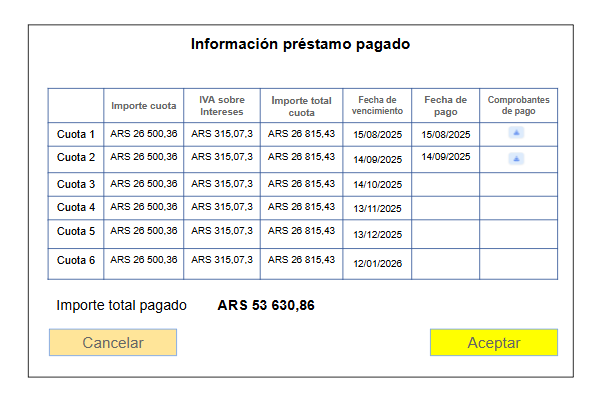Viewport: 608px width, 412px height.
Task: Click the Información préstamo pagado title
Action: click(x=300, y=45)
